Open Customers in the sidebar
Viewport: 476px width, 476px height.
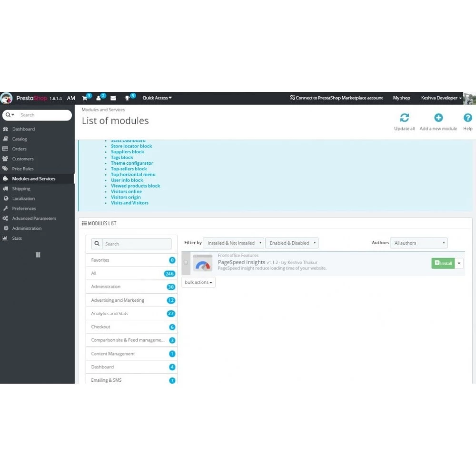click(x=23, y=159)
